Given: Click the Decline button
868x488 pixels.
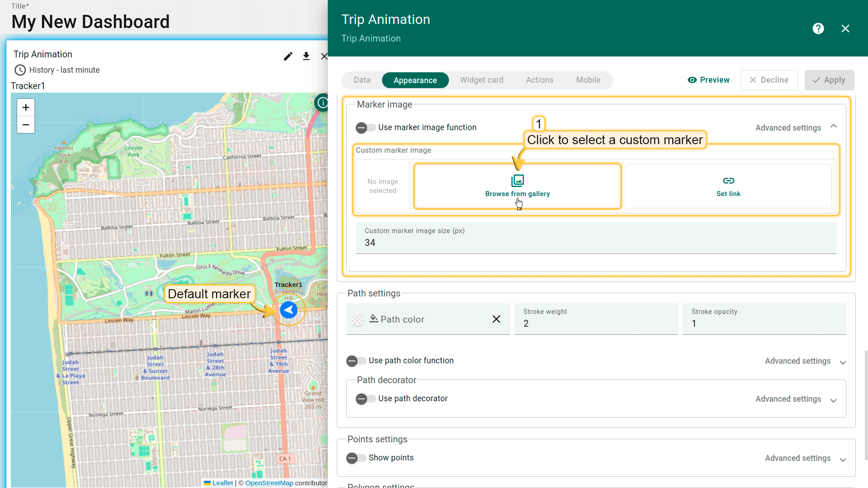Looking at the screenshot, I should (769, 80).
